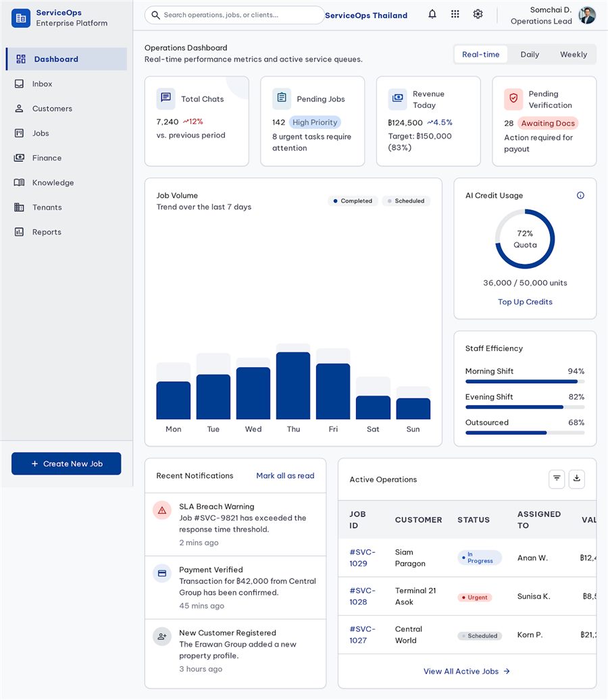Open Dashboard in the sidebar
This screenshot has height=700, width=608.
67,59
